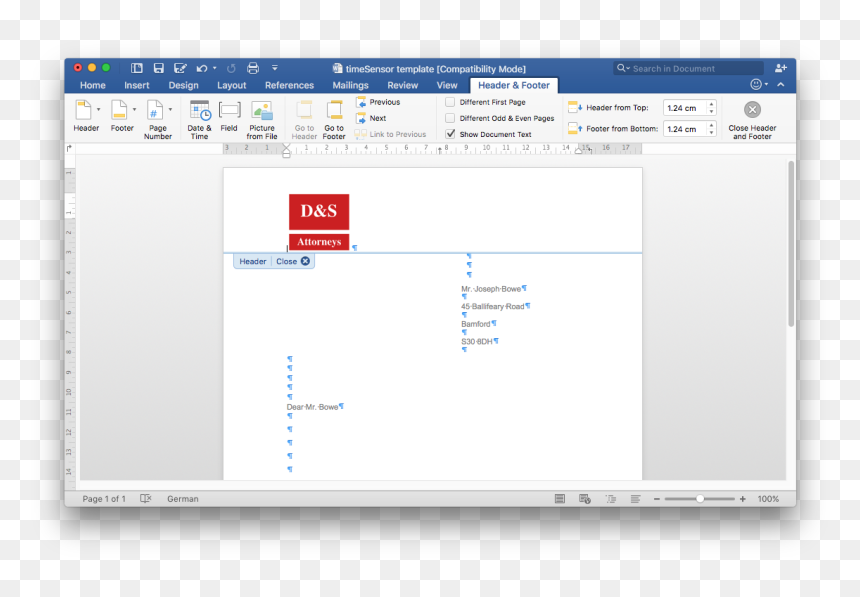
Task: Click the Close button on Header tag
Action: (293, 261)
